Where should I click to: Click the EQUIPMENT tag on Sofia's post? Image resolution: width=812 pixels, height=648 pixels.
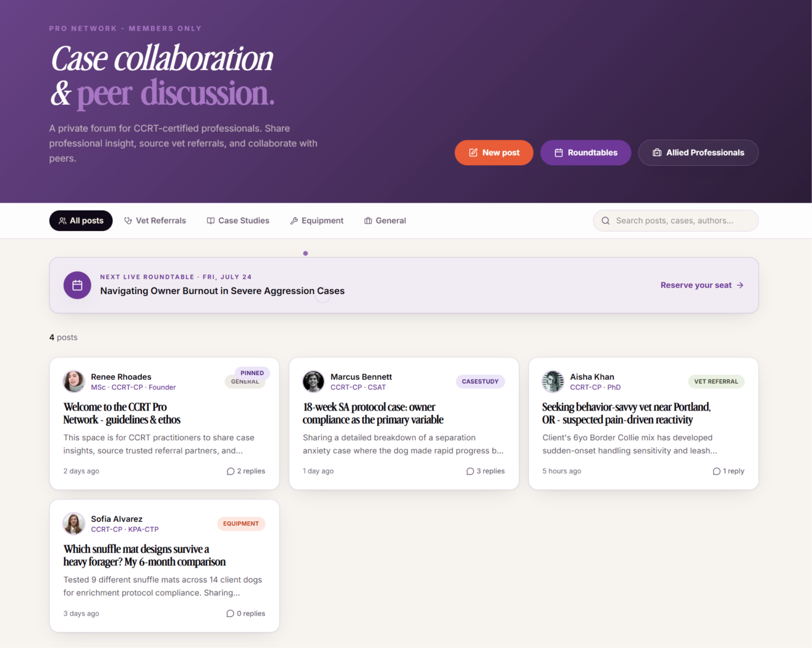click(x=241, y=524)
